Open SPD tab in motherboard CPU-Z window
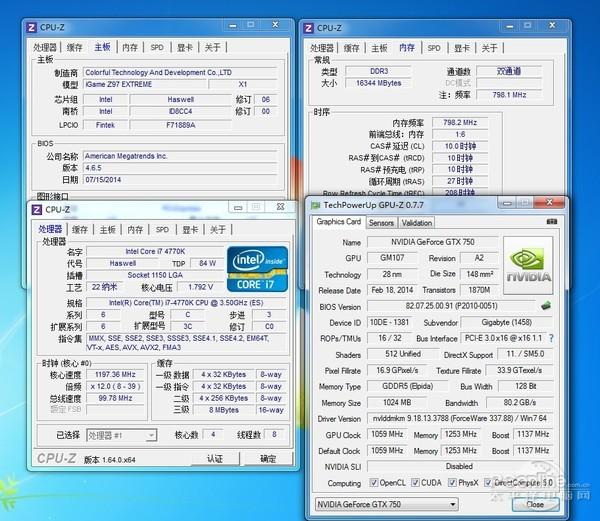This screenshot has width=600, height=521. 157,48
